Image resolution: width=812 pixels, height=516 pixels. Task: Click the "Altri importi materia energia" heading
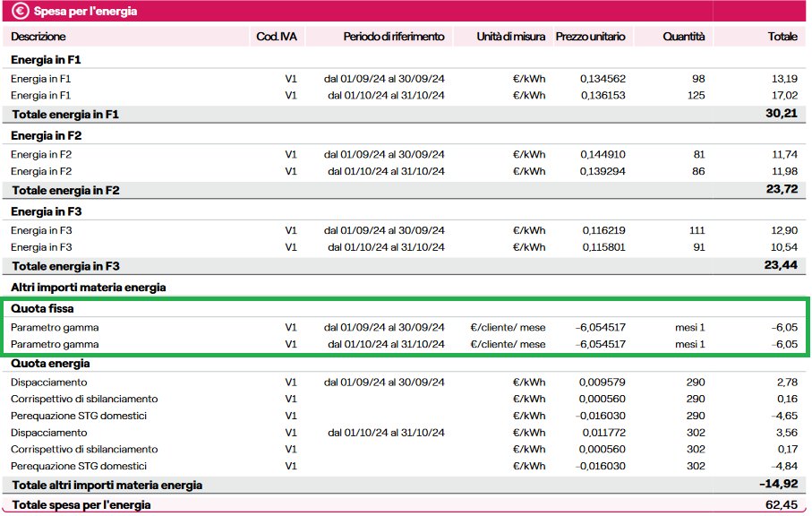click(89, 288)
